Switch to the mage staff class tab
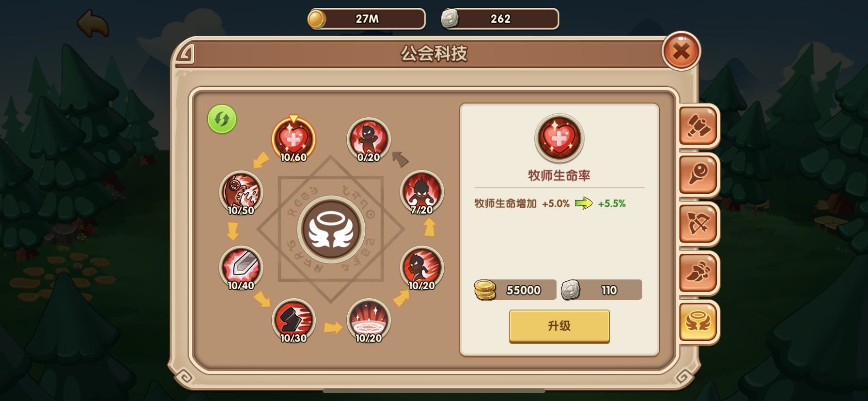This screenshot has height=401, width=868. coord(698,174)
